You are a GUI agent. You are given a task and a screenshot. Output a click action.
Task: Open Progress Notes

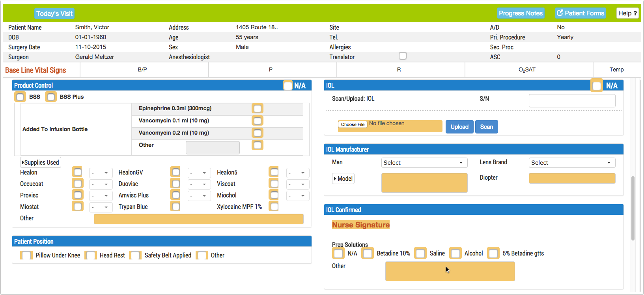coord(521,13)
